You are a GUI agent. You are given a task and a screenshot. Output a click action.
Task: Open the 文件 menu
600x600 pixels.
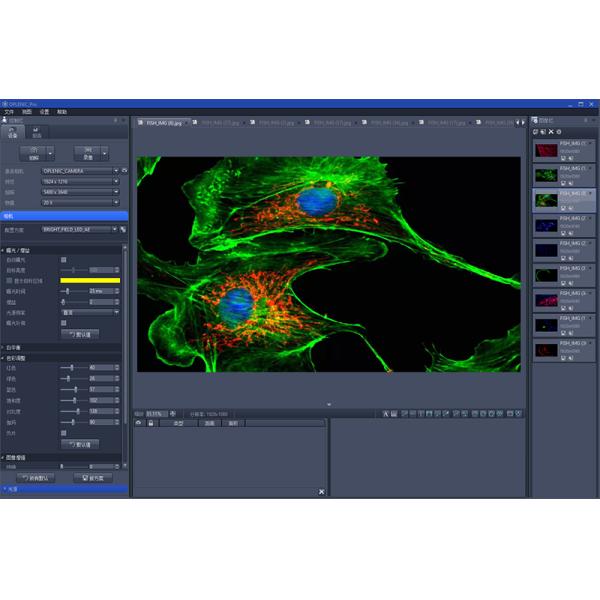(9, 112)
